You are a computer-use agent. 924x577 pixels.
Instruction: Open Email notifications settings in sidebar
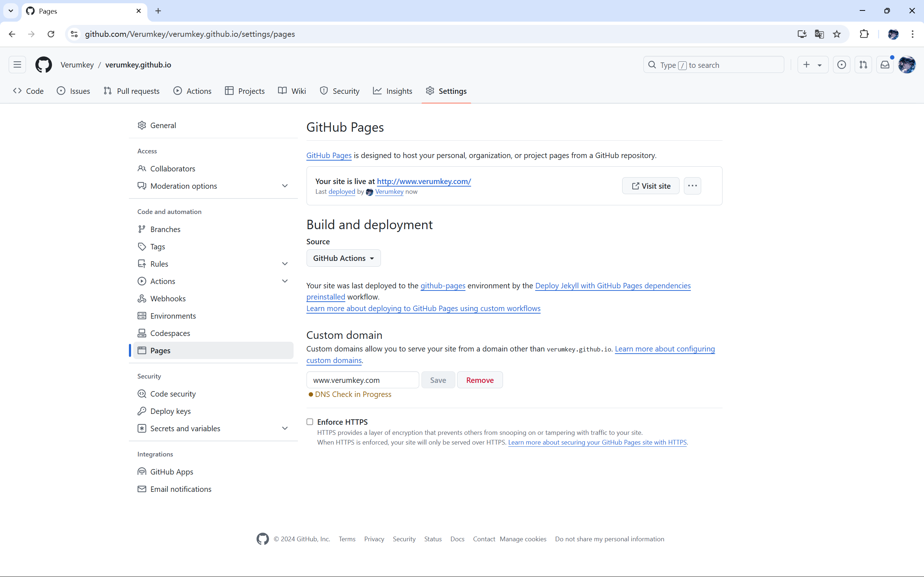click(x=213, y=489)
